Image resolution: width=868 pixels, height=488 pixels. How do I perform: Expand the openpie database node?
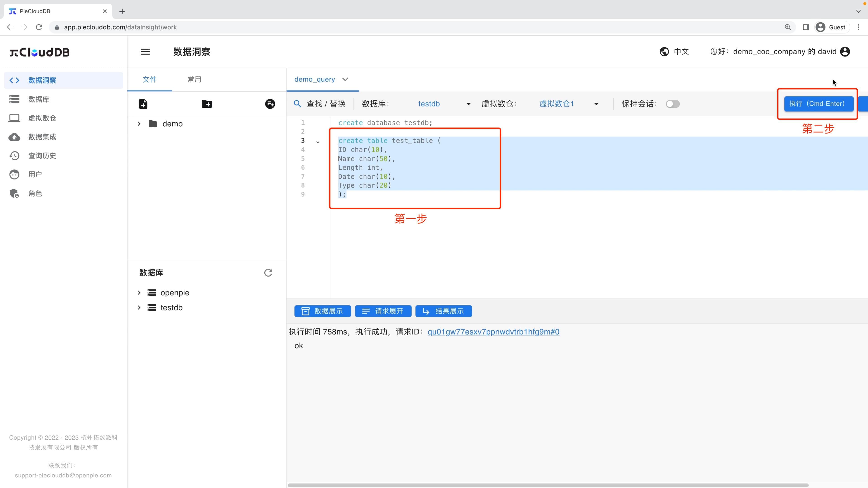[x=139, y=293]
